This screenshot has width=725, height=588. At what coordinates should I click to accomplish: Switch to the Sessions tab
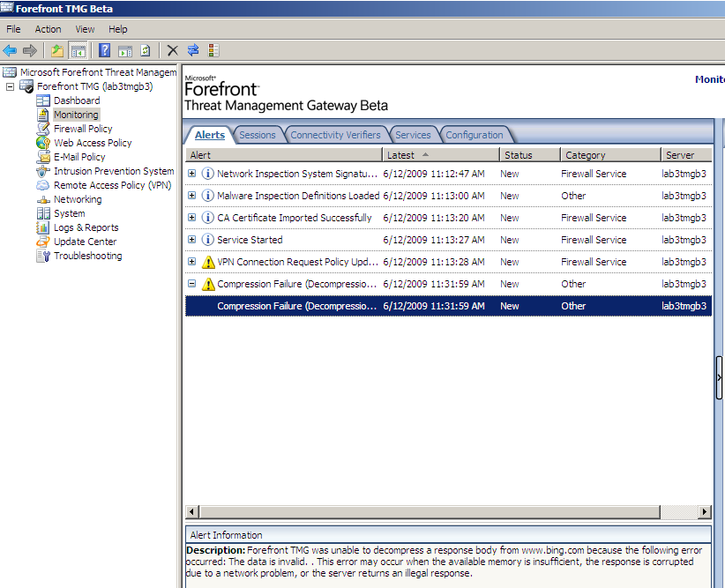(258, 135)
